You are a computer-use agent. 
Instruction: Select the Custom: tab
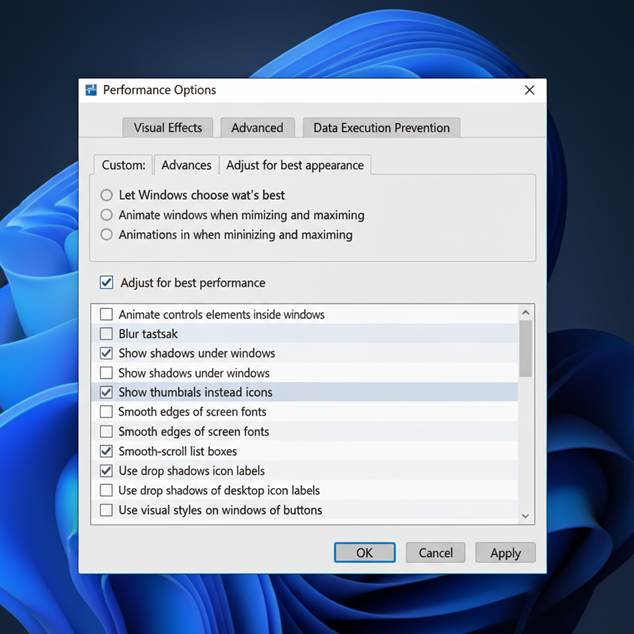(124, 165)
